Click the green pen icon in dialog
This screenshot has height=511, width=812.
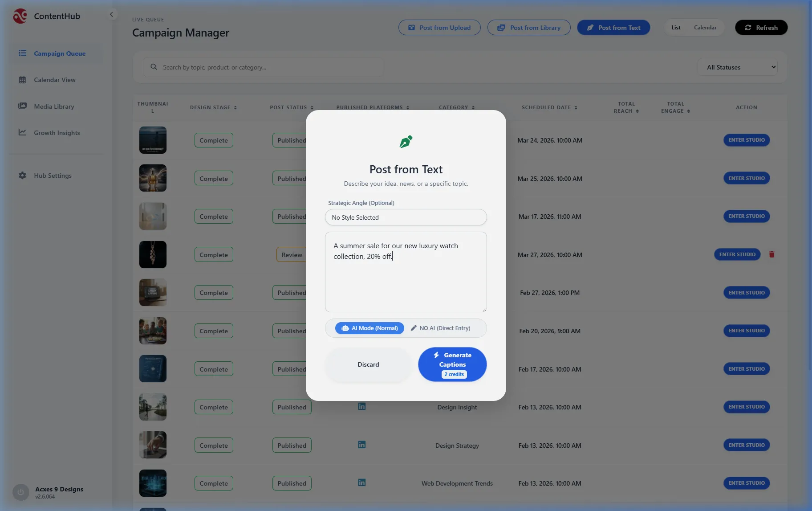(406, 142)
